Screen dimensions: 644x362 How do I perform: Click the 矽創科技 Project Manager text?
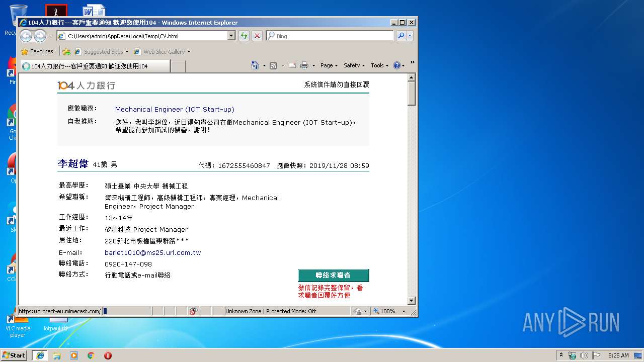pyautogui.click(x=146, y=229)
